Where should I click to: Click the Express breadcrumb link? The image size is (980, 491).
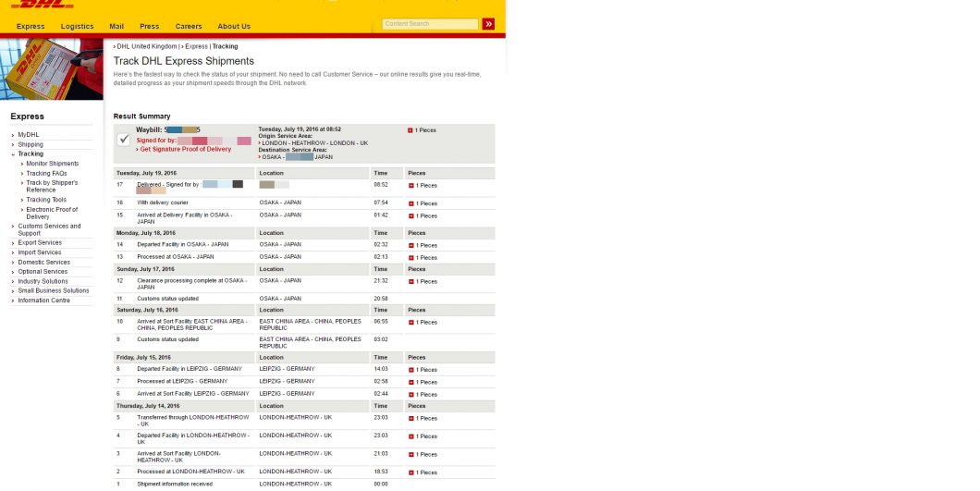pos(196,46)
